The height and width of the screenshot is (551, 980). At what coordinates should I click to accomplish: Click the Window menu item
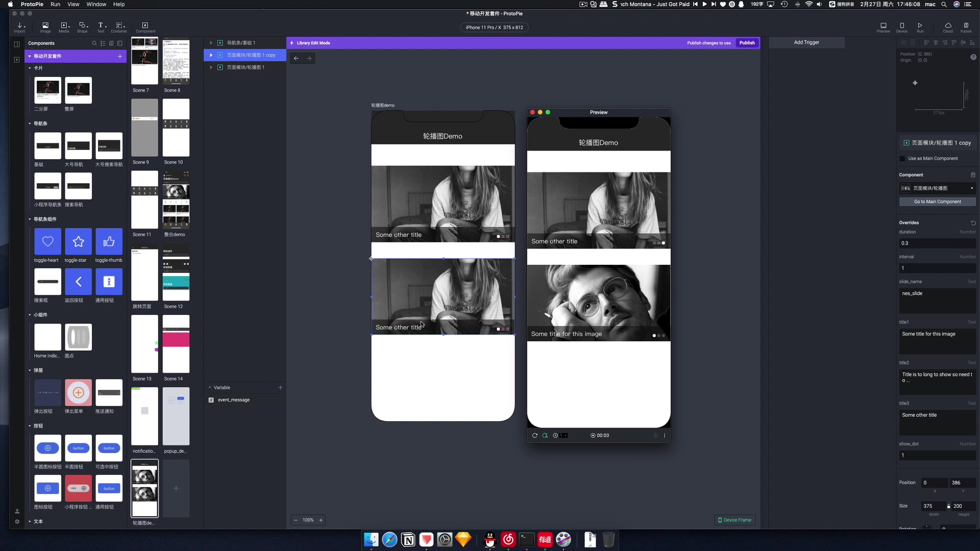coord(96,4)
